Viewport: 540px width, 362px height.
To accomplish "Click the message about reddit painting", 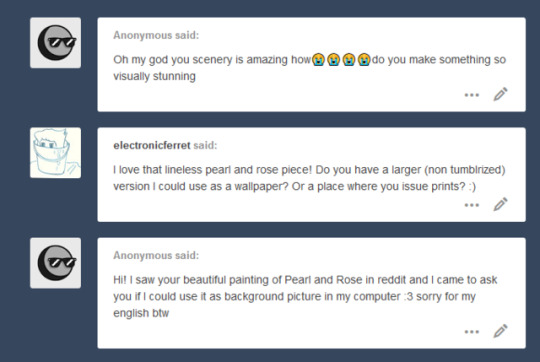I will (305, 296).
